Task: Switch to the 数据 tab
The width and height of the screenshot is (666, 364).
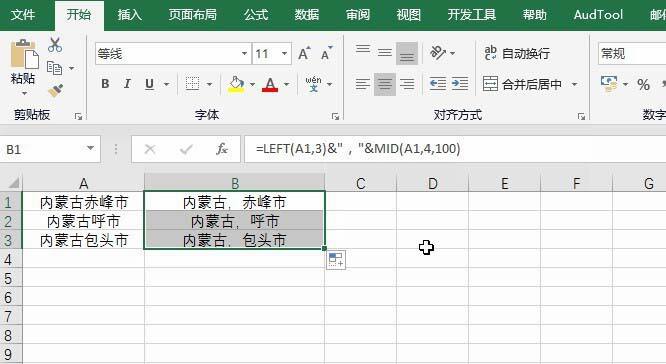Action: point(307,15)
